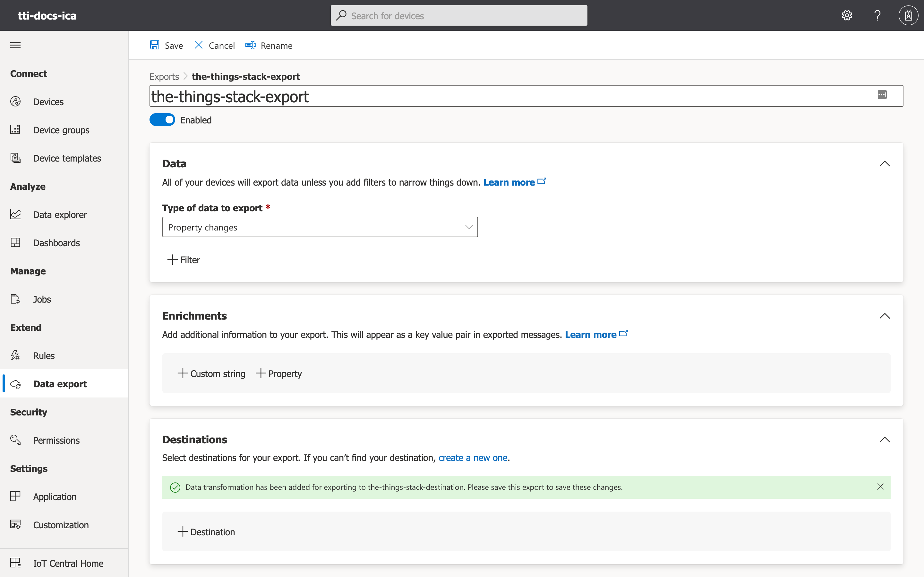The image size is (924, 577).
Task: Open Dashboards via its sidebar icon
Action: [15, 242]
